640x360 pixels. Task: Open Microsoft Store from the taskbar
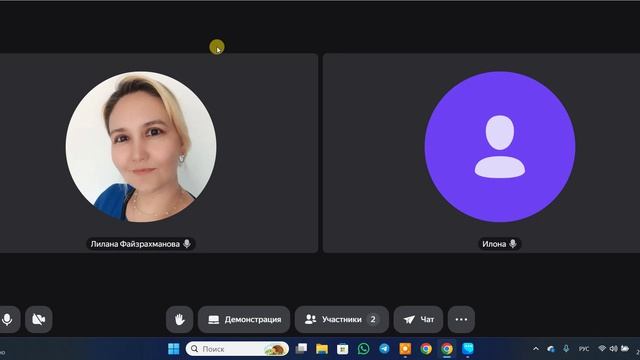(342, 349)
